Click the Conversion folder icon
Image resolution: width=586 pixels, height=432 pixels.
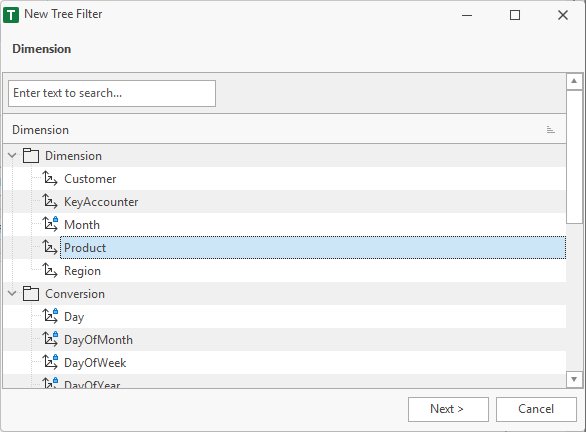point(31,293)
